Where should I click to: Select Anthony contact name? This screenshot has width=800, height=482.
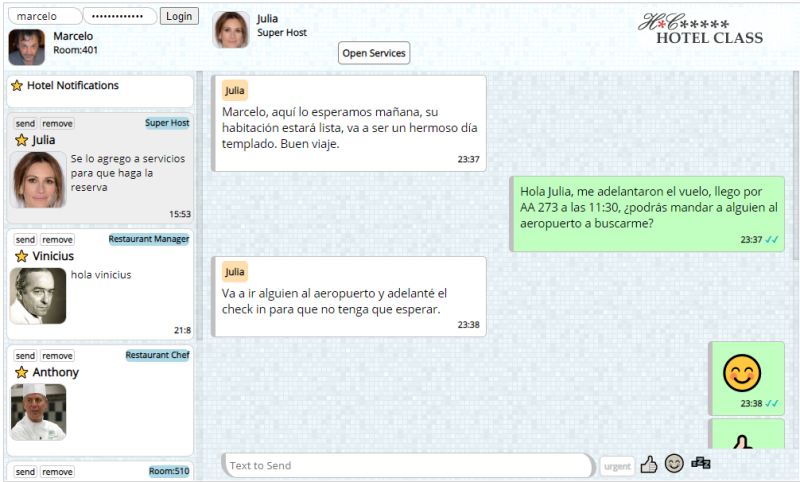(x=56, y=372)
